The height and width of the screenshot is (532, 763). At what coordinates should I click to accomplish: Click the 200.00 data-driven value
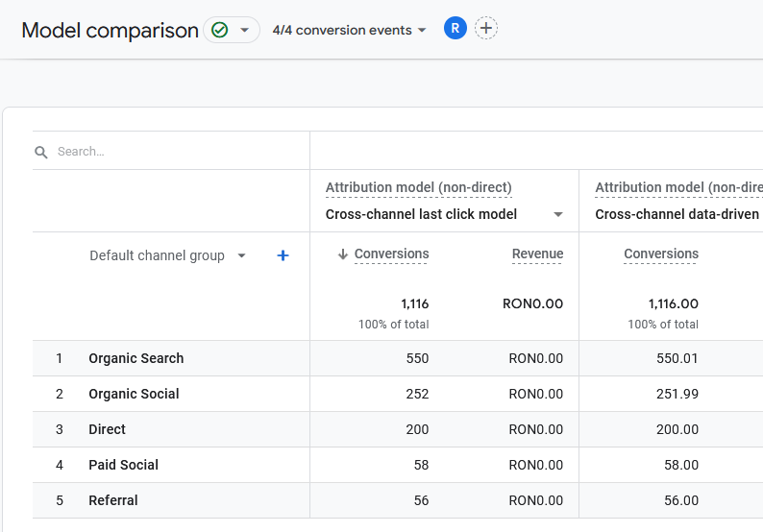(677, 429)
